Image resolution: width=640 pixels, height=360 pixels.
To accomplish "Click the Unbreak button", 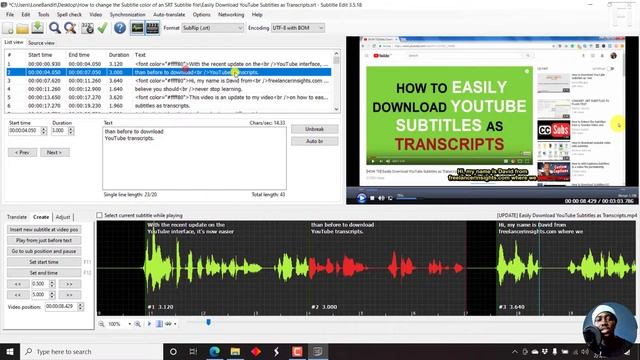I will (x=314, y=129).
